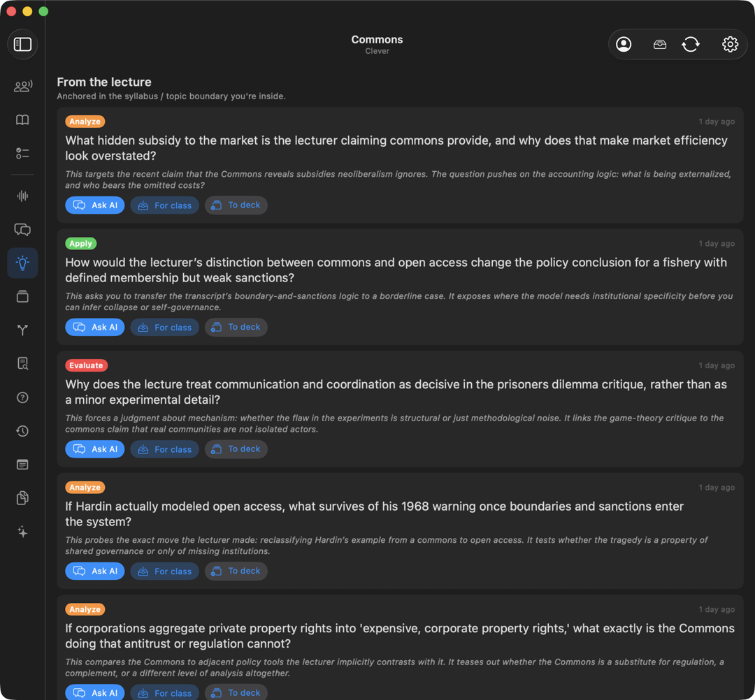755x700 pixels.
Task: Select the 'If corporations aggregate private property' question
Action: coord(400,636)
